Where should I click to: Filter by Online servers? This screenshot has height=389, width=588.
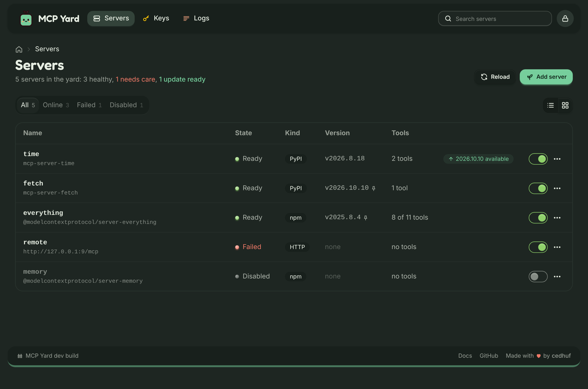coord(56,105)
